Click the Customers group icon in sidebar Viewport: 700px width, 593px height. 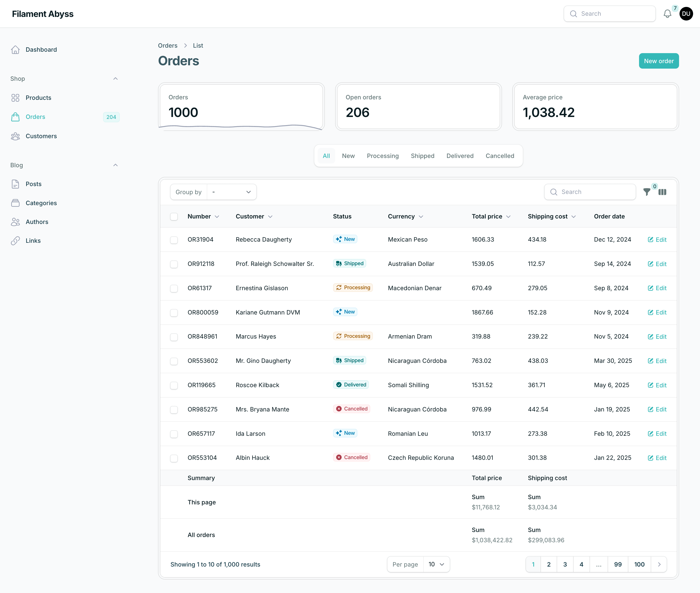click(x=15, y=136)
